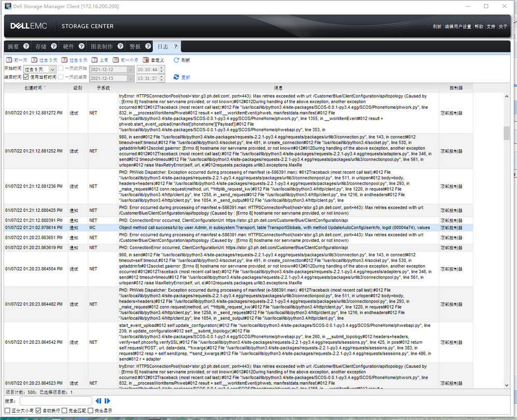This screenshot has height=420, width=517.
Task: Click help icon next to 硬件 tab
Action: pos(81,47)
